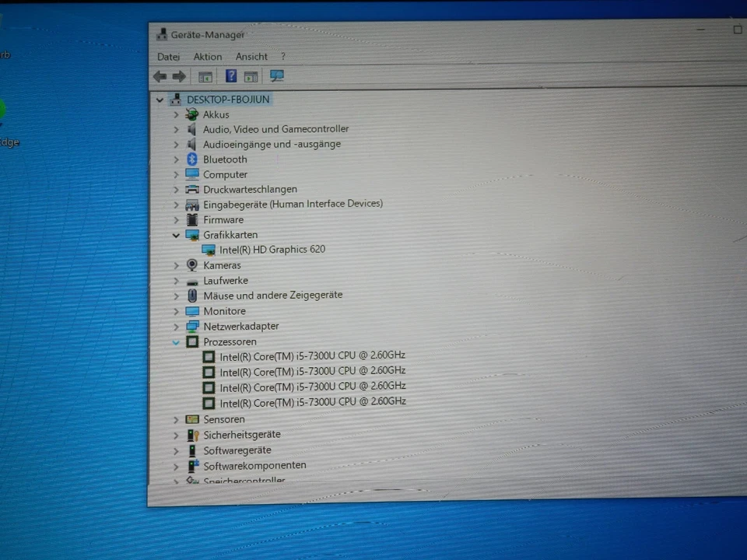Select the Intel(R) HD Graphics 620 device
Screen dimensions: 747x560
coord(272,250)
